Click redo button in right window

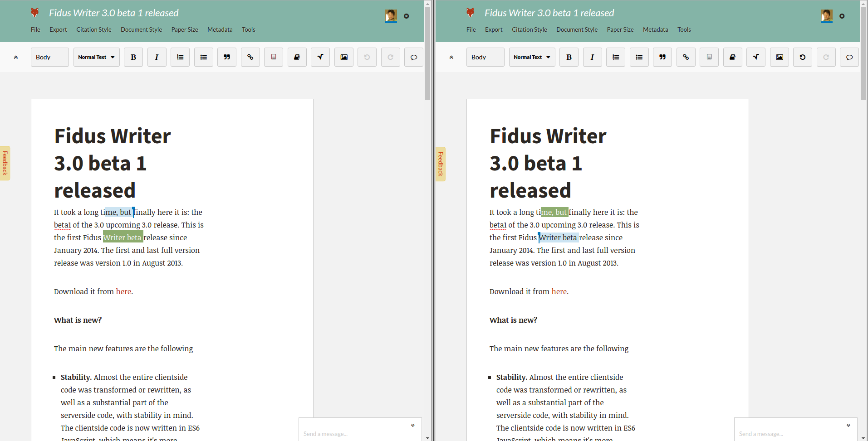click(826, 57)
